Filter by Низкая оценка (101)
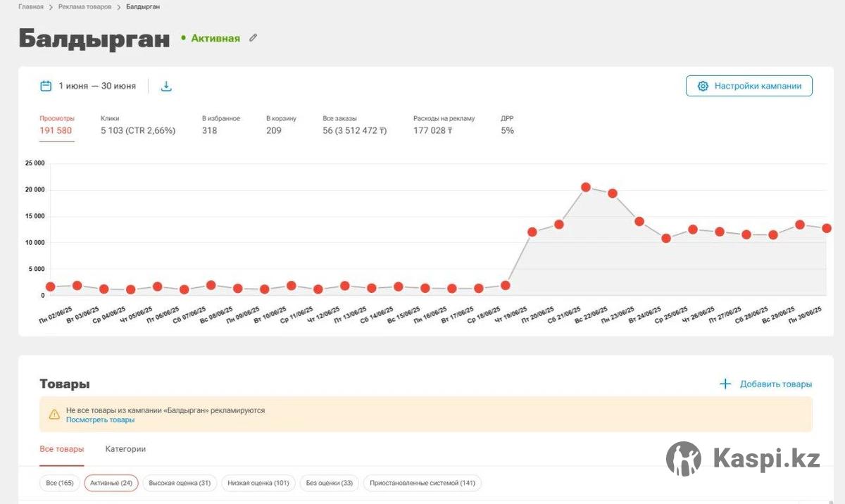This screenshot has height=504, width=845. pyautogui.click(x=258, y=483)
